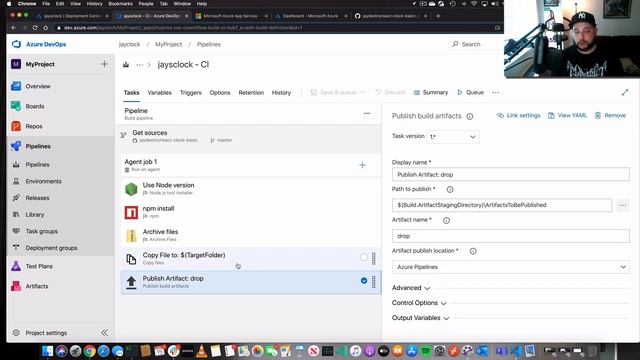Open Artifacts section
Image resolution: width=640 pixels, height=360 pixels.
coord(37,286)
